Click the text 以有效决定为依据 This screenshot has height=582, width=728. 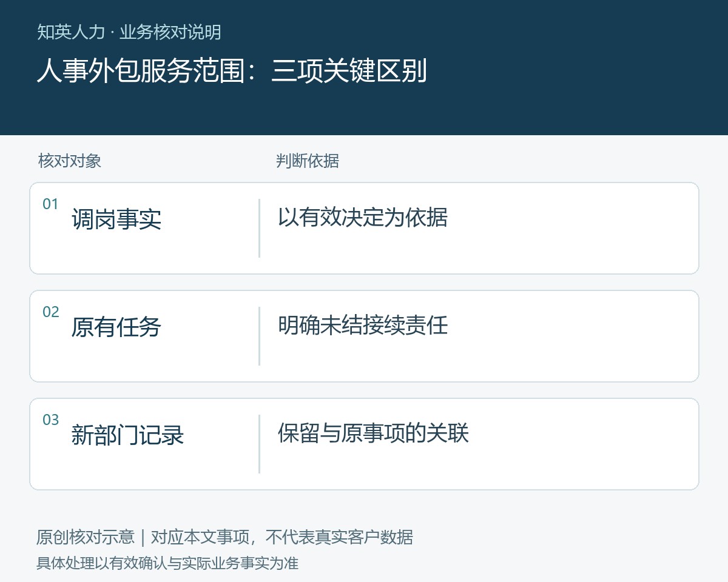(x=363, y=217)
